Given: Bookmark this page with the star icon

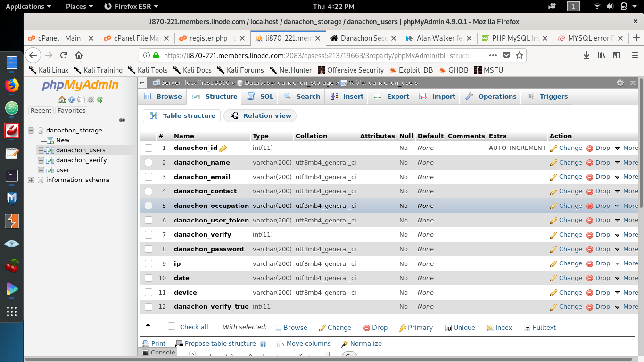Looking at the screenshot, I should click(x=520, y=55).
